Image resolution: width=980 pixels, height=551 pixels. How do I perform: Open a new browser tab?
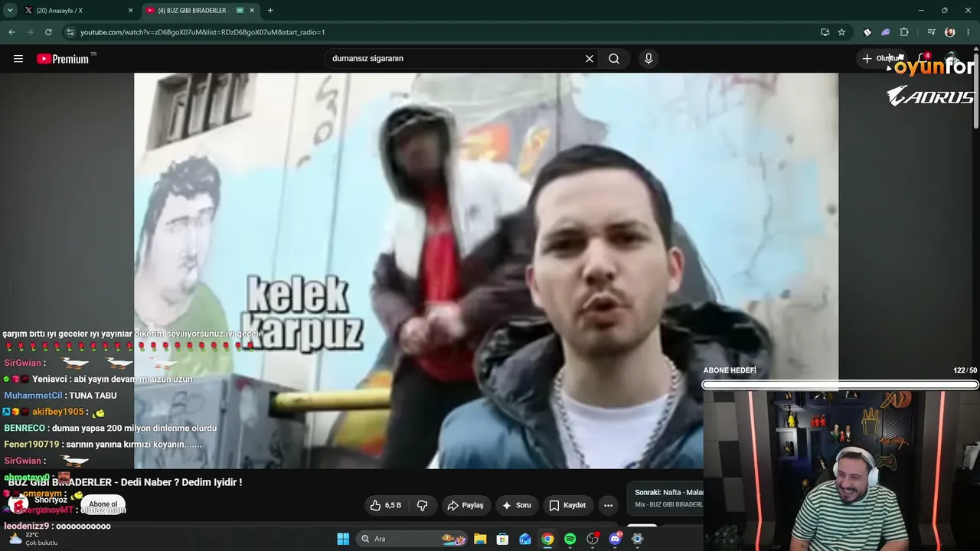tap(270, 11)
